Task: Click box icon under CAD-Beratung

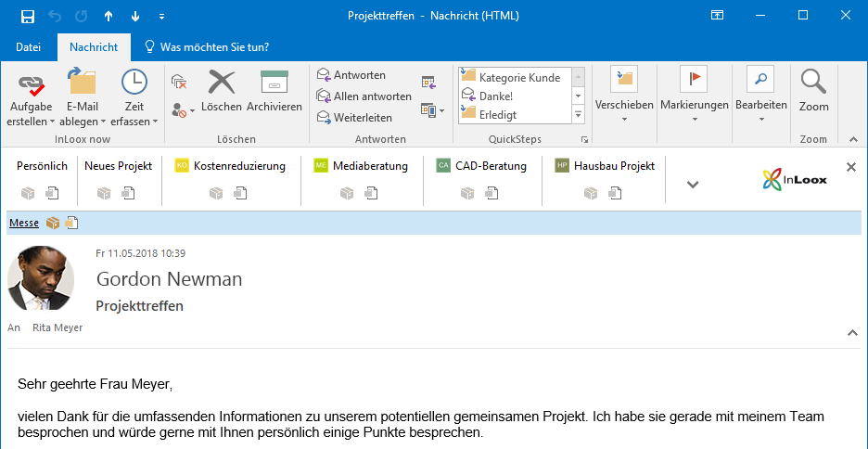Action: 467,193
